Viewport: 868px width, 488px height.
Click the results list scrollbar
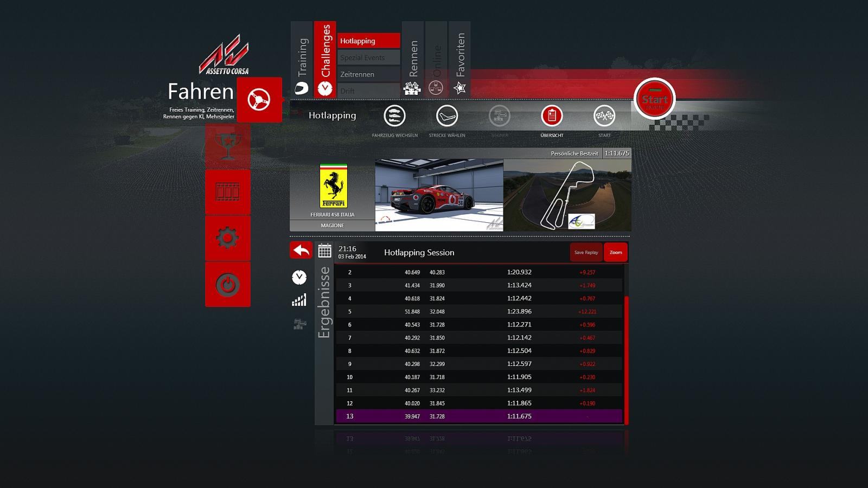(x=626, y=360)
